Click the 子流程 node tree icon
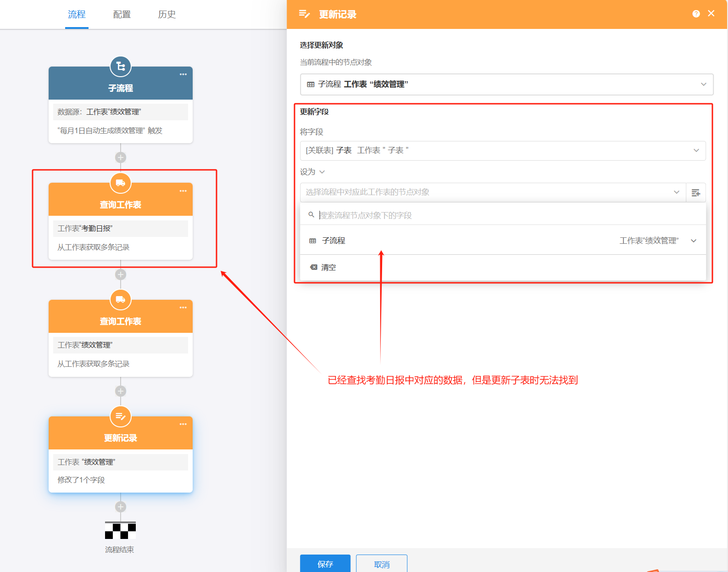This screenshot has height=572, width=728. [x=121, y=67]
